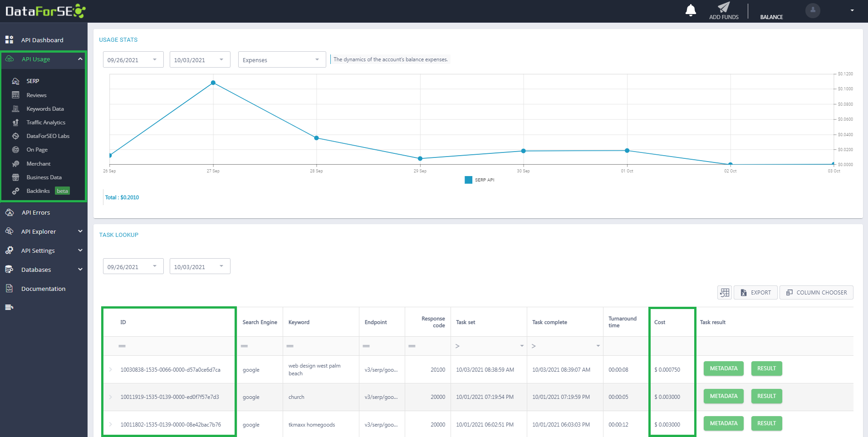This screenshot has height=437, width=868.
Task: Click the Business Data icon
Action: click(15, 177)
